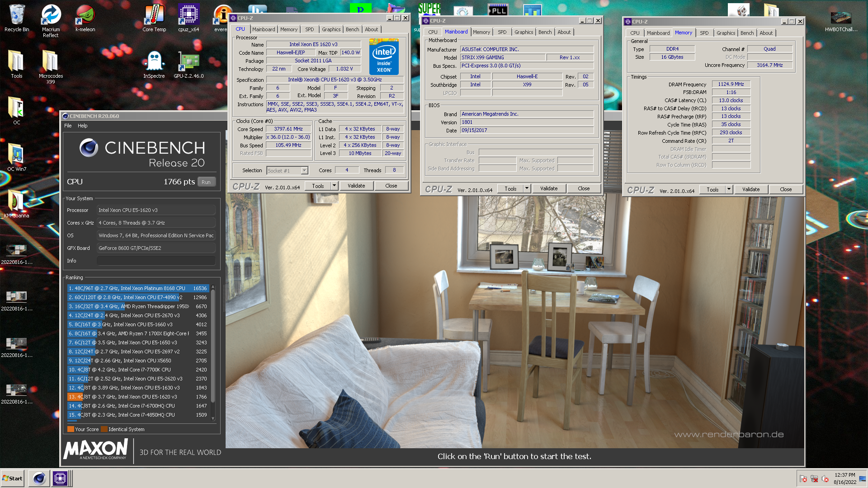Click STRIX X99 GAMING model field
The image size is (868, 488).
pyautogui.click(x=502, y=57)
